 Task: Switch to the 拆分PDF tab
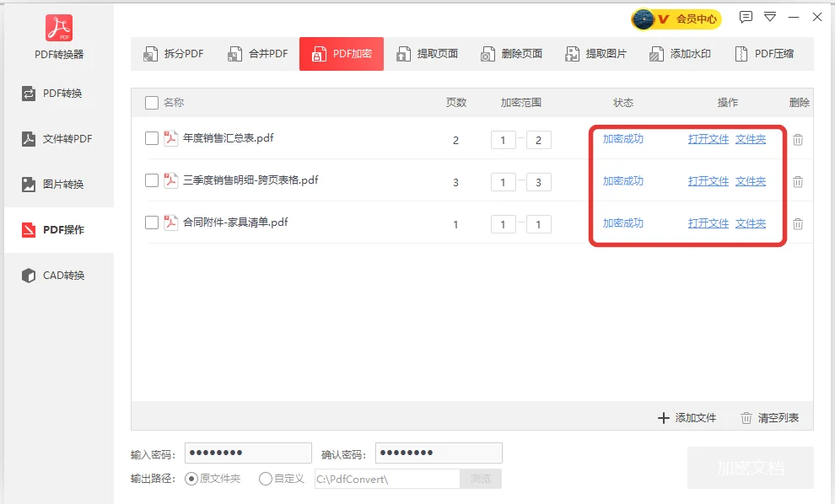(173, 54)
